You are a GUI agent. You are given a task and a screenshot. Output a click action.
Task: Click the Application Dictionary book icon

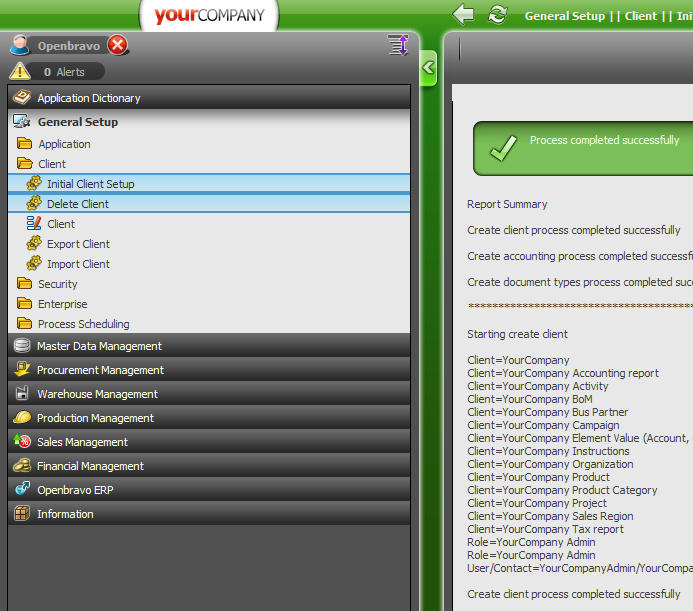click(22, 97)
